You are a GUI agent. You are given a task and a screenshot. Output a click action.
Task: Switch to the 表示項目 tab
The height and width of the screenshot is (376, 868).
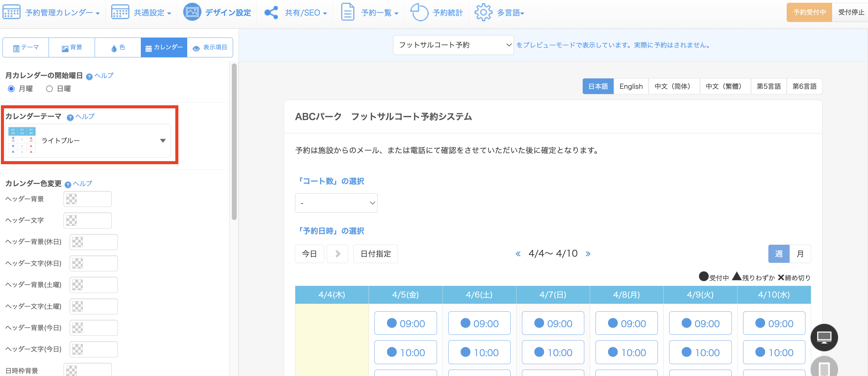point(210,48)
